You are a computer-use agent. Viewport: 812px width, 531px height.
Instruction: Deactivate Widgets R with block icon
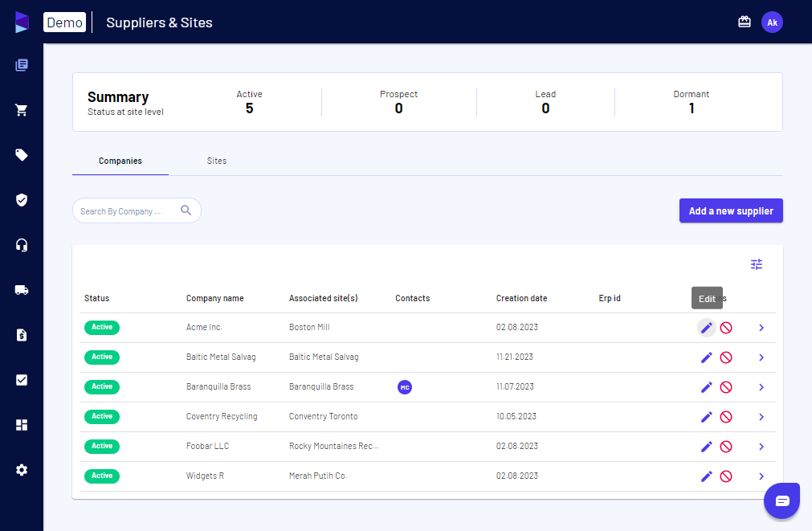[726, 476]
